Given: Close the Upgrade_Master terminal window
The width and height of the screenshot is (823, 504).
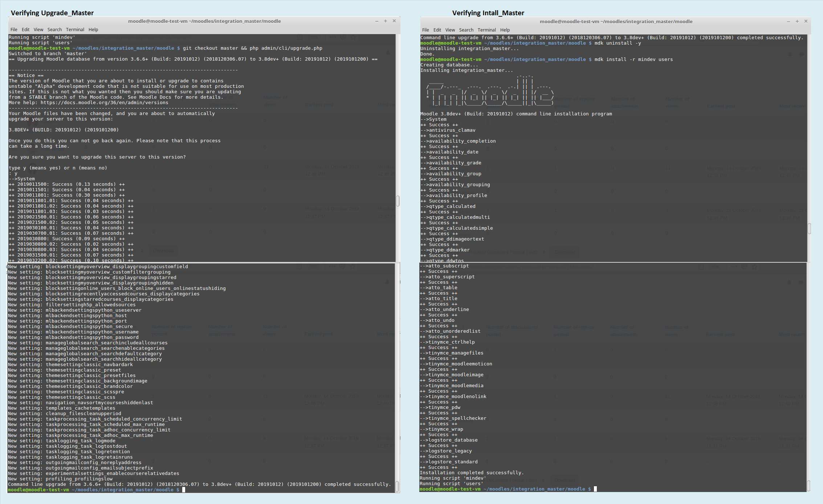Looking at the screenshot, I should pyautogui.click(x=394, y=21).
